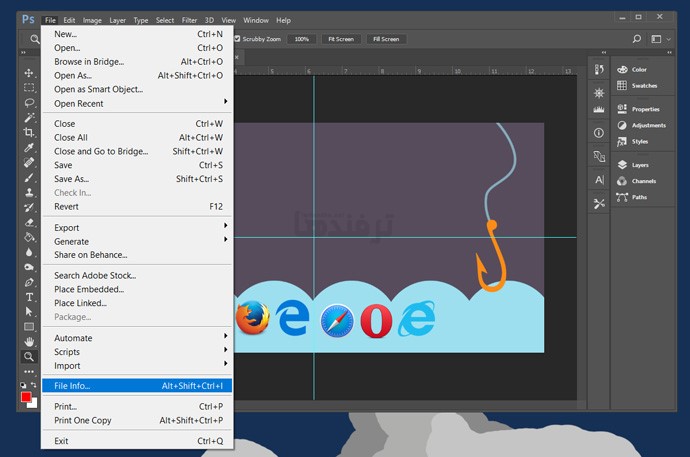This screenshot has height=457, width=690.
Task: Open the Channels panel
Action: coord(636,181)
